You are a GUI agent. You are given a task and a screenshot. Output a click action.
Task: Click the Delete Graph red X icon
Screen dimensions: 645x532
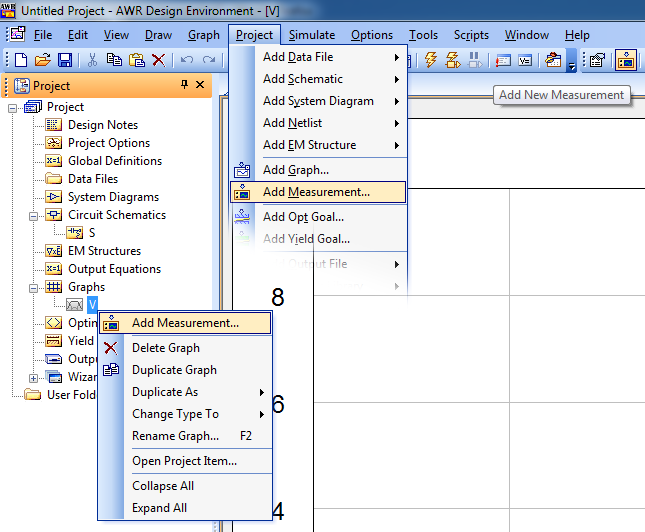click(x=111, y=348)
